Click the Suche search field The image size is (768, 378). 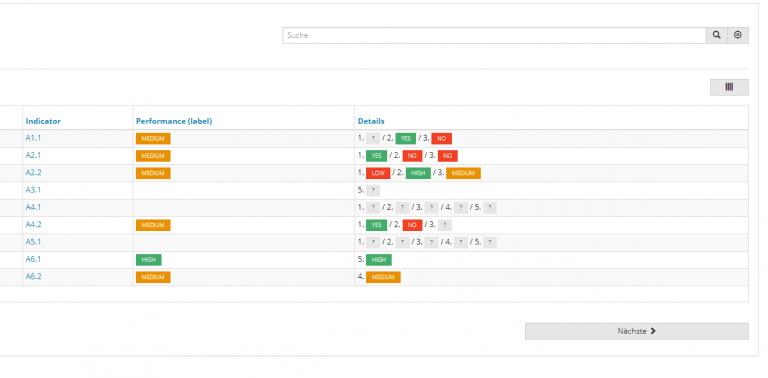point(494,35)
